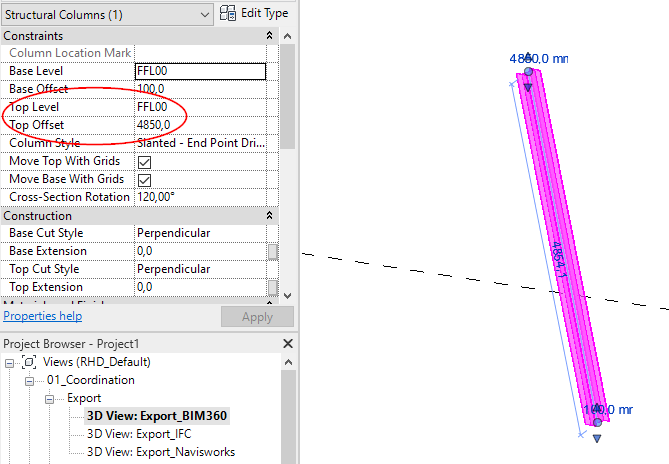This screenshot has width=669, height=464.
Task: Click the down arrow grip below the column top
Action: pyautogui.click(x=528, y=87)
